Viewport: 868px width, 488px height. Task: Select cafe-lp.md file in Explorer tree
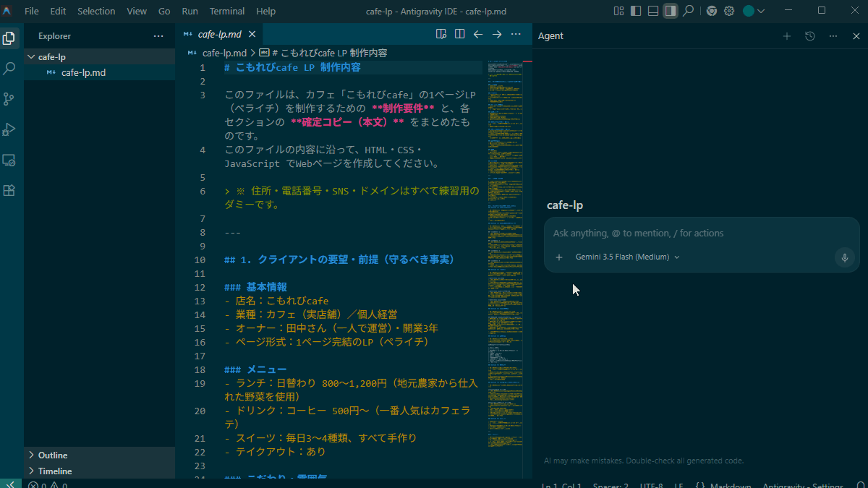click(x=99, y=72)
